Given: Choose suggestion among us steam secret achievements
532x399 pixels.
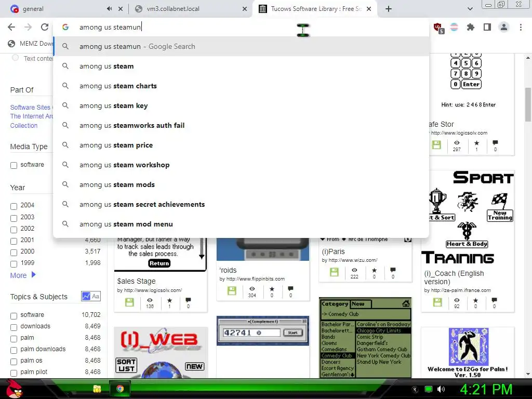Looking at the screenshot, I should 241,204.
